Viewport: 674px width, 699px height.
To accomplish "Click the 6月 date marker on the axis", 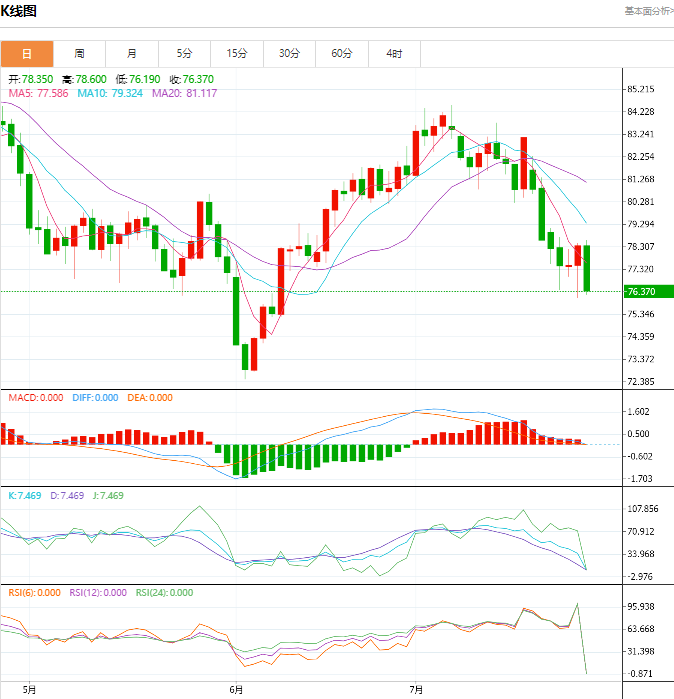I will [x=236, y=690].
